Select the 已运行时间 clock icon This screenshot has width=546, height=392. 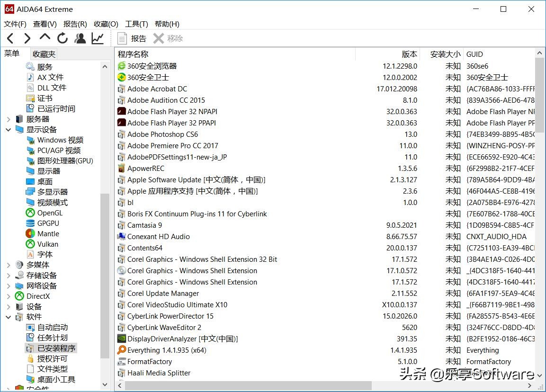coord(30,108)
